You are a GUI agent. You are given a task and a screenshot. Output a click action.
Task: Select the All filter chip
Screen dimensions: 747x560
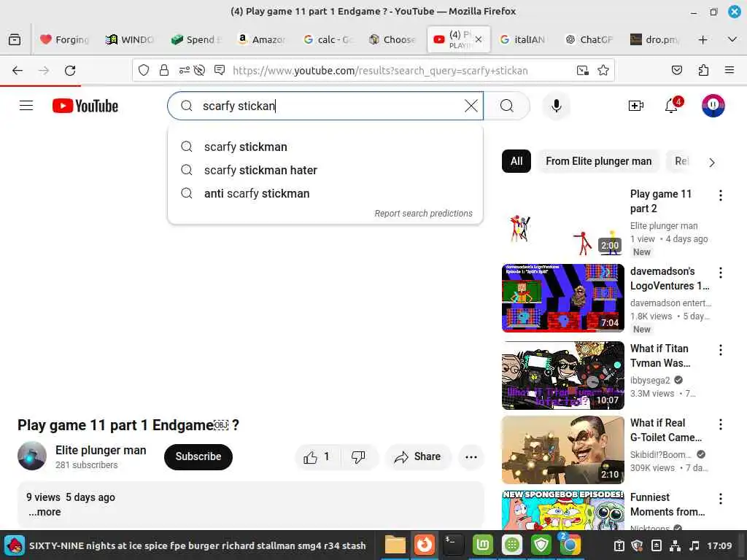pos(516,161)
